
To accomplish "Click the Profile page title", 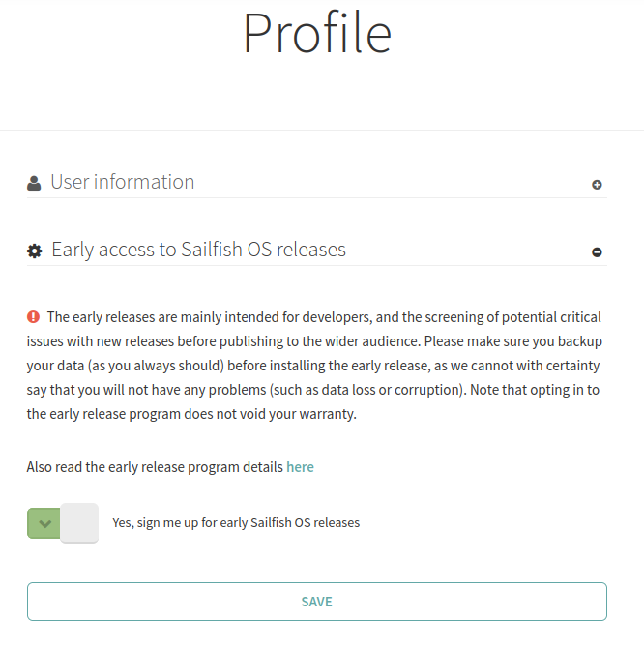I will click(317, 33).
